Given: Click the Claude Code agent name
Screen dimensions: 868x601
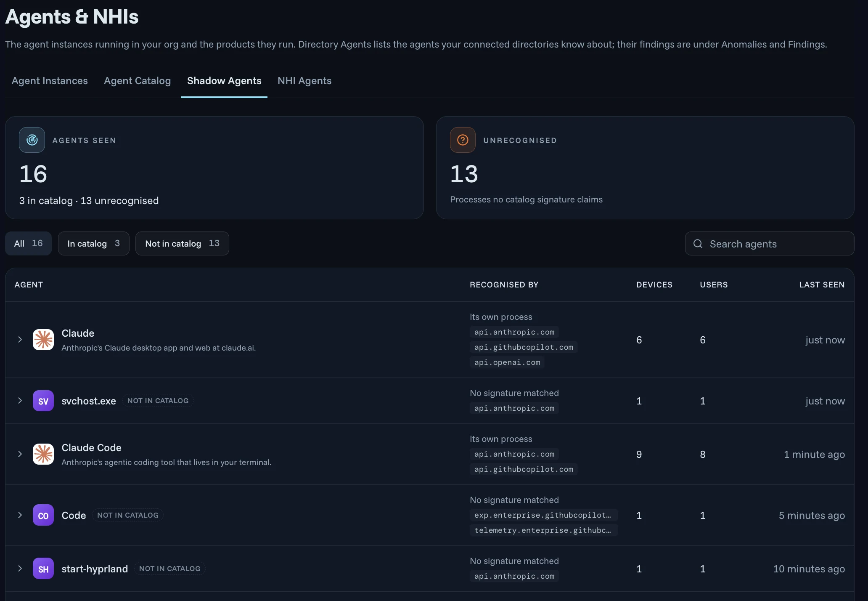Looking at the screenshot, I should point(91,447).
